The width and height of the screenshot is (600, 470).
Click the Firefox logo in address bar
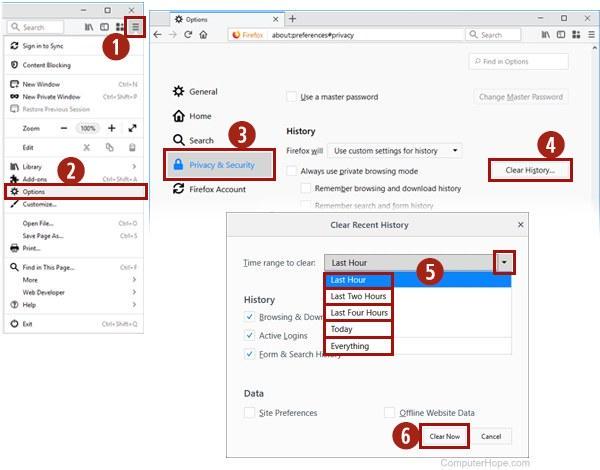tap(236, 35)
